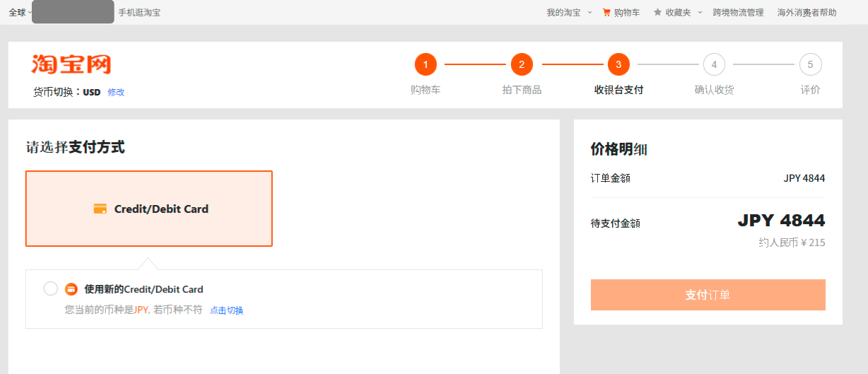Expand the 全球 region dropdown
This screenshot has height=374, width=868.
[x=20, y=13]
